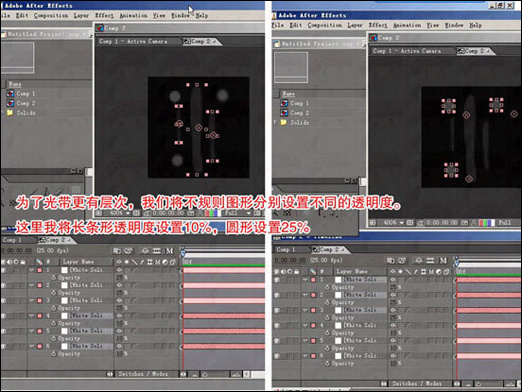Click first toolbar icon in right timeline header

click(x=390, y=260)
